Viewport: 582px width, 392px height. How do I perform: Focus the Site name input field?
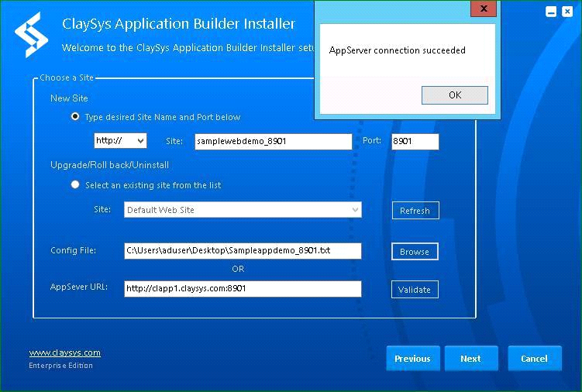click(x=274, y=142)
